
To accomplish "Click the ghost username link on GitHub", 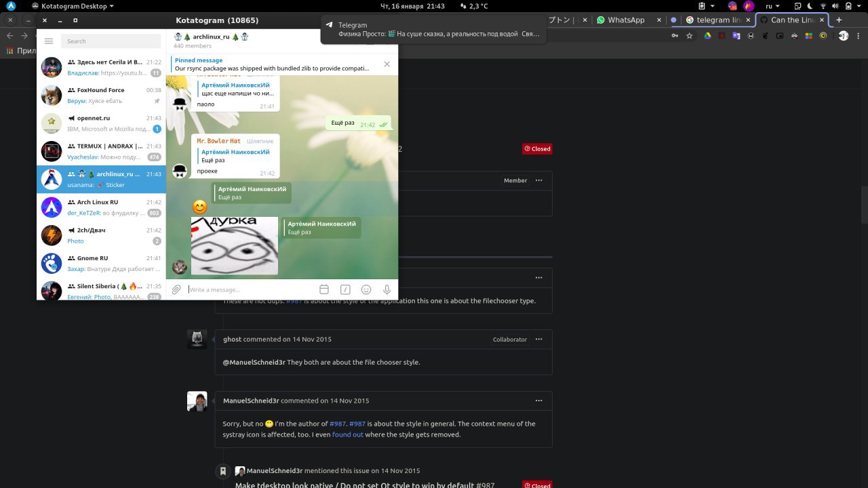I will click(232, 339).
